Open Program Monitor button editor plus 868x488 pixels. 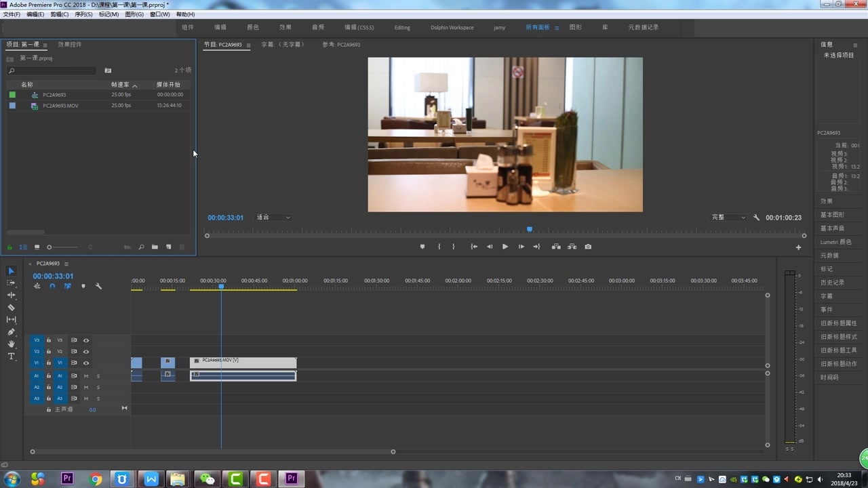tap(798, 247)
